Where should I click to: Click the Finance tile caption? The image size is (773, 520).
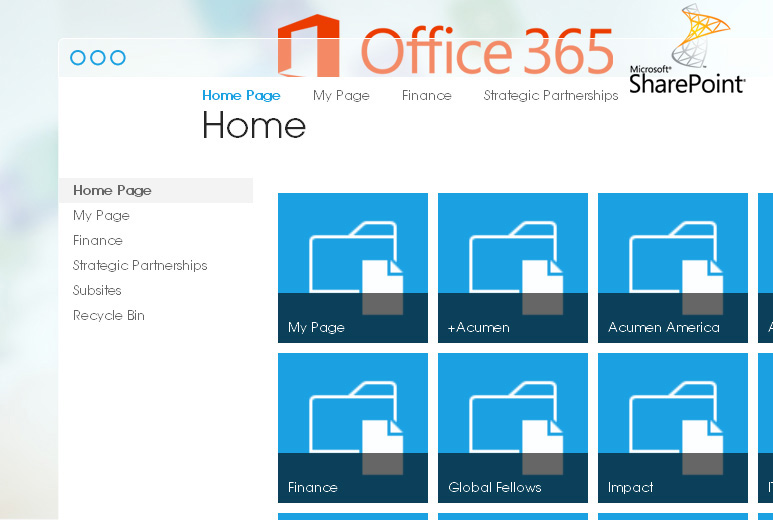(x=313, y=487)
